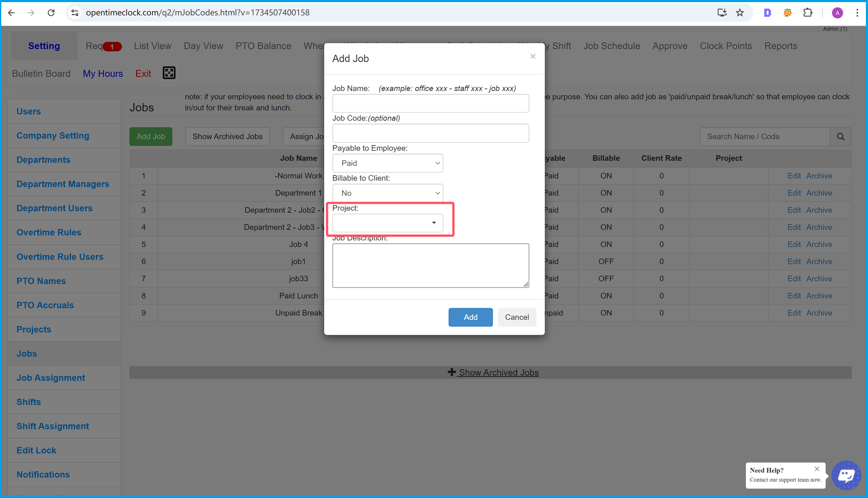Click the Jobs icon in sidebar
The width and height of the screenshot is (868, 498).
(26, 353)
